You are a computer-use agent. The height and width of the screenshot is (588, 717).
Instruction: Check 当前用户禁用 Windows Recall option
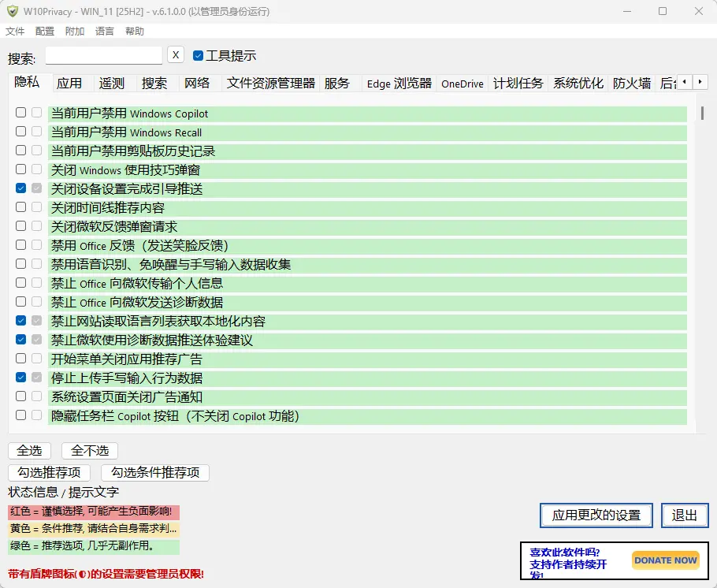(x=20, y=132)
